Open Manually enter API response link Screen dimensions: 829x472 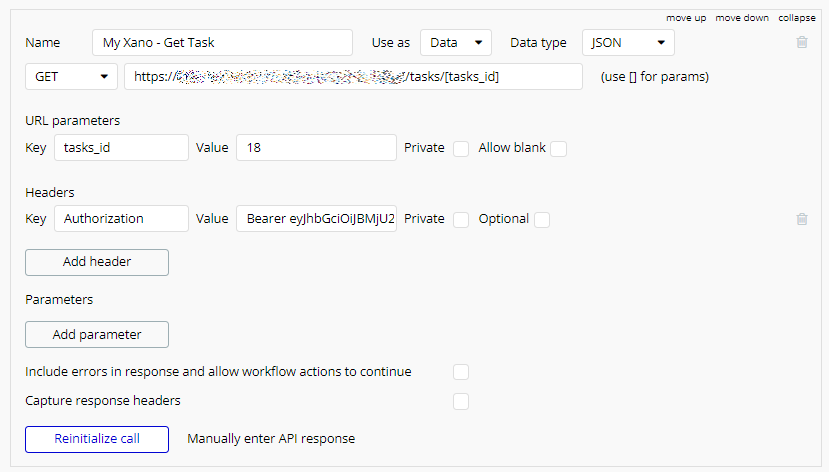coord(271,439)
